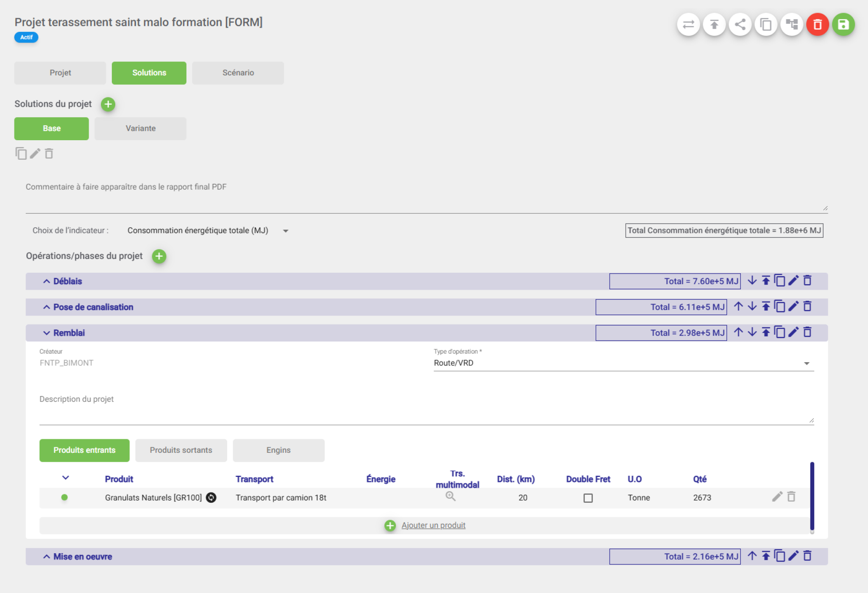Open the Engins tab
The image size is (868, 593).
click(278, 450)
